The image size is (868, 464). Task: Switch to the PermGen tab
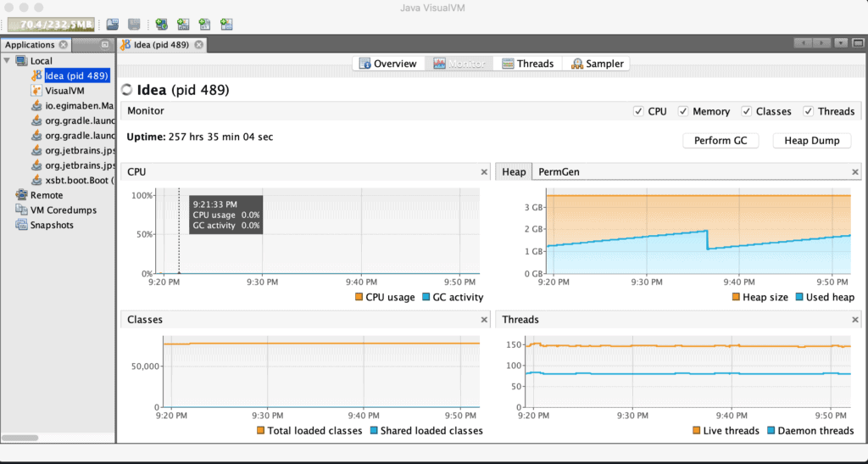click(559, 171)
